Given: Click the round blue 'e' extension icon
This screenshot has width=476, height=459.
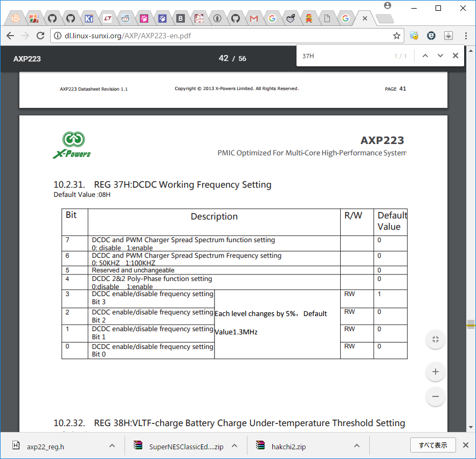Looking at the screenshot, I should click(431, 36).
